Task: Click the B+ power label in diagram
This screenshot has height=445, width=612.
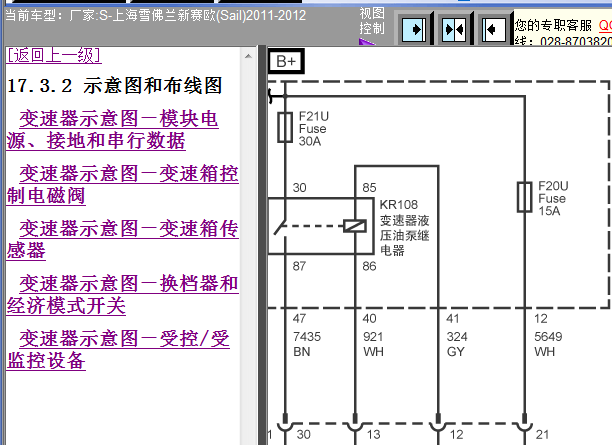Action: tap(286, 61)
